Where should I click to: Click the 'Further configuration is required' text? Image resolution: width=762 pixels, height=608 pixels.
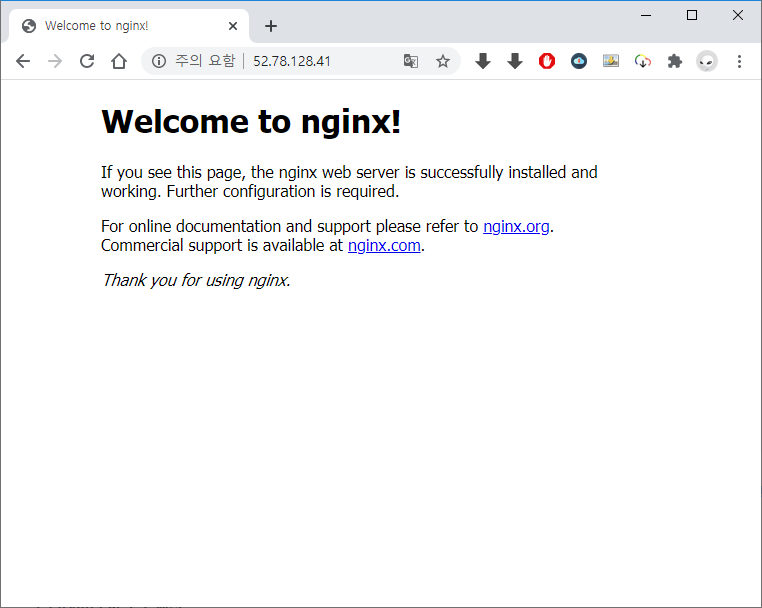(x=282, y=191)
